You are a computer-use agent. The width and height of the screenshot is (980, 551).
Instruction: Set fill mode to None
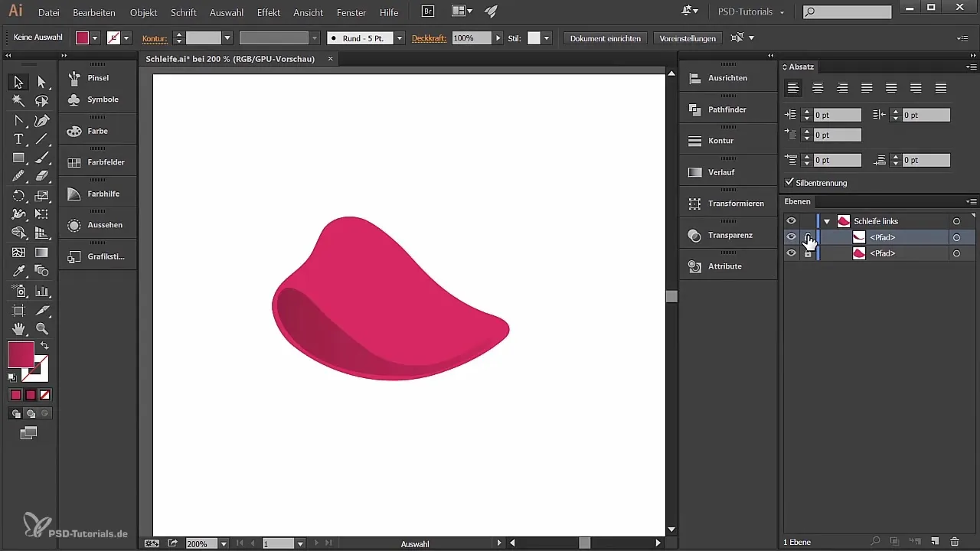45,395
